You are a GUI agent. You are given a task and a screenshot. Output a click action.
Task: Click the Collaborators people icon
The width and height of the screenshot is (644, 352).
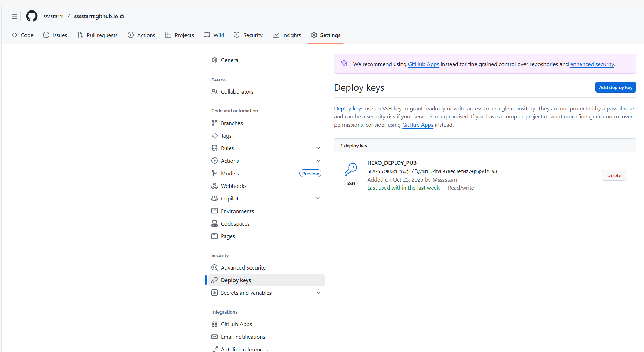tap(215, 91)
